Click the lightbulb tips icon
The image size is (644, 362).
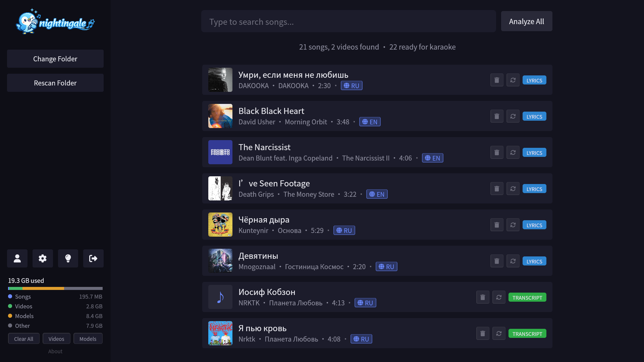click(x=68, y=258)
